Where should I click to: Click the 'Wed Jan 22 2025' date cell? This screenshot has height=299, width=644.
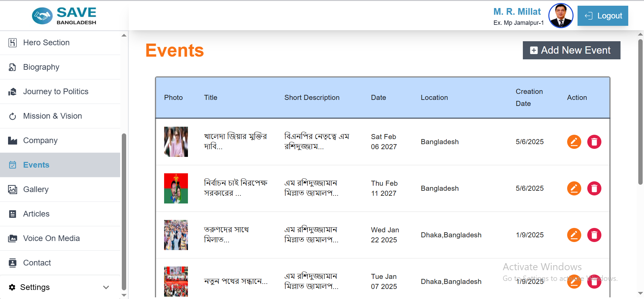point(385,235)
